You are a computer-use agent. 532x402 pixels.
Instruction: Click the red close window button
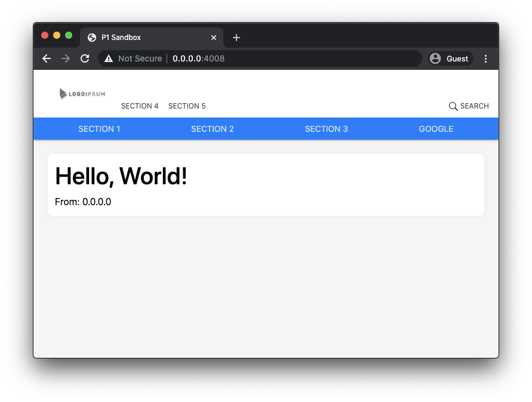45,35
